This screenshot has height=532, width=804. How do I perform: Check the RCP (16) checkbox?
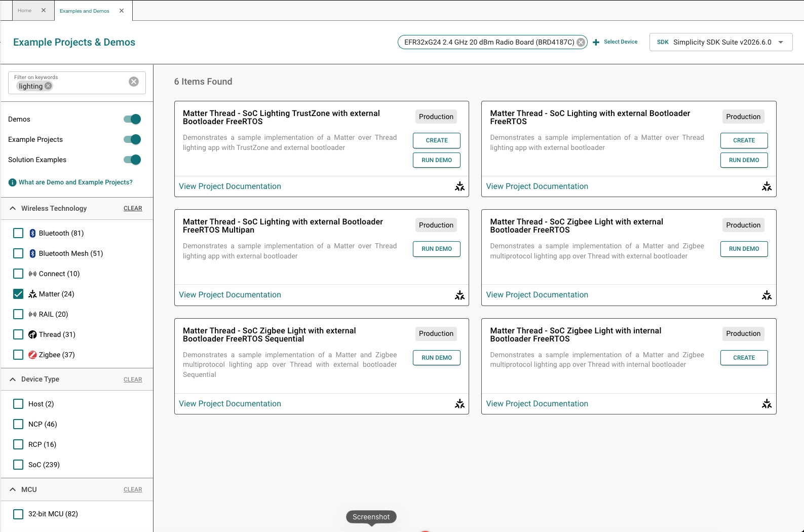pyautogui.click(x=18, y=444)
